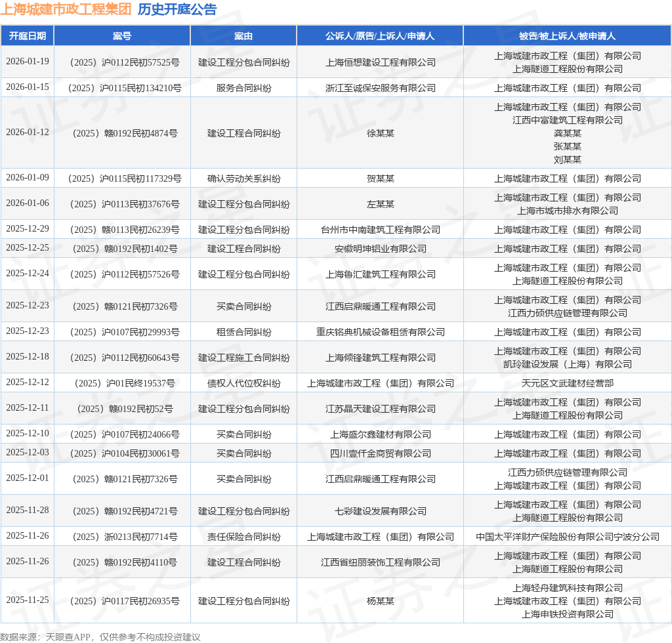The height and width of the screenshot is (643, 672).
Task: Select case number (2025)浙0213民初7714号
Action: click(124, 537)
